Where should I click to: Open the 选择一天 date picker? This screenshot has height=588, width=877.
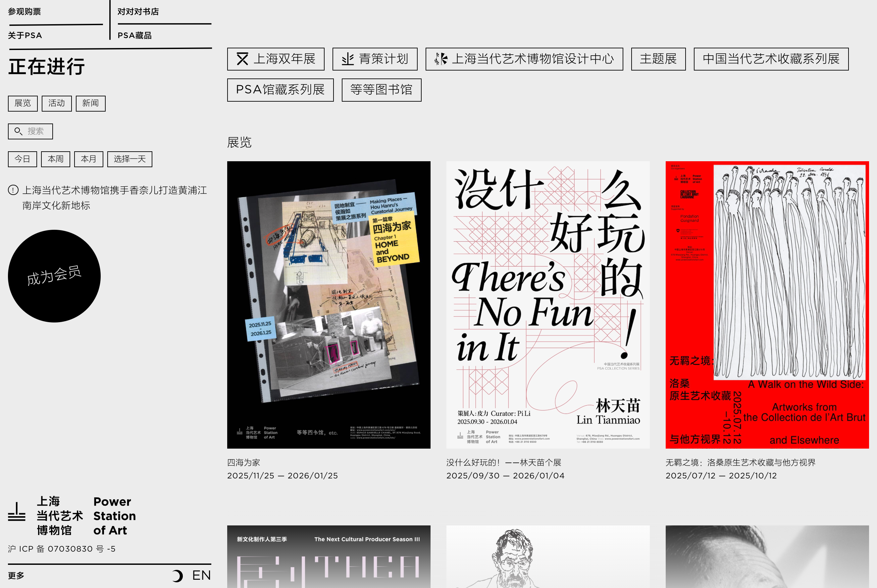pyautogui.click(x=129, y=159)
